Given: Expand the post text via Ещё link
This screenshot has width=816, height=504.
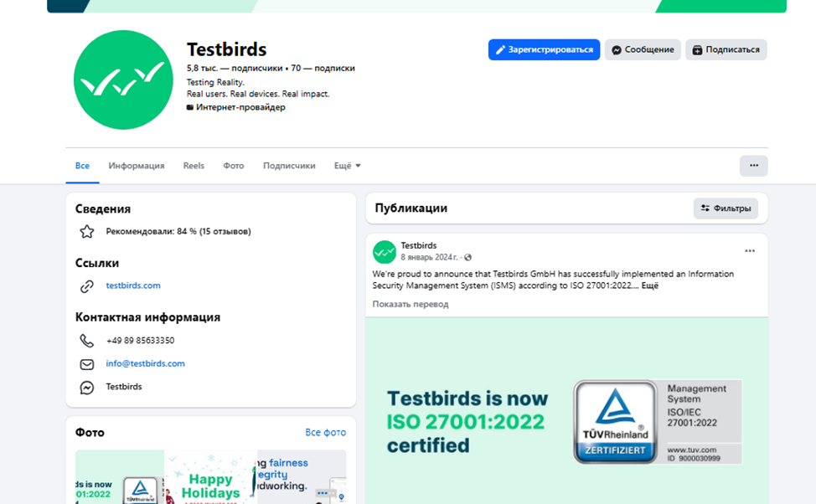Looking at the screenshot, I should pyautogui.click(x=649, y=285).
